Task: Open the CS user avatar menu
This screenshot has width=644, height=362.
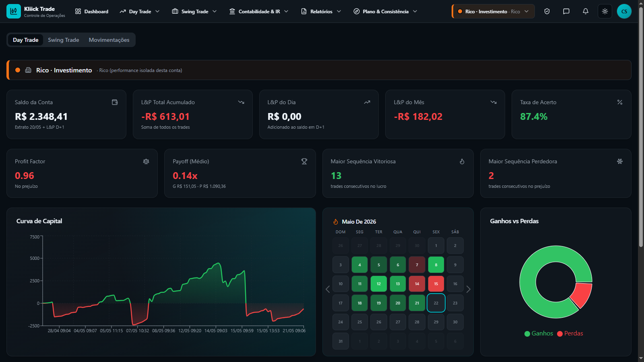Action: pyautogui.click(x=624, y=11)
